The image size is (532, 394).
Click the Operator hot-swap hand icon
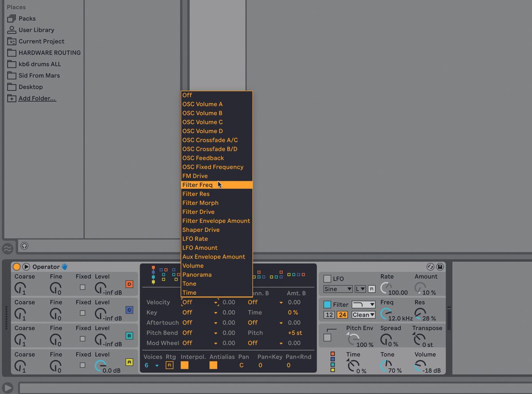[x=65, y=266]
